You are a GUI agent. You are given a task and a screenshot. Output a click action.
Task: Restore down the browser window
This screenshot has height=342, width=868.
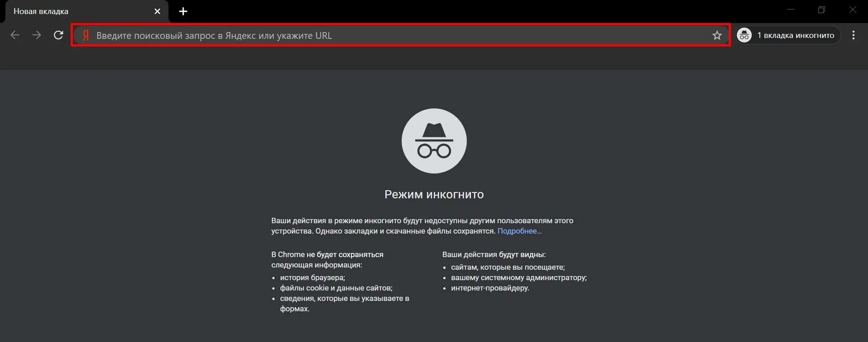click(x=822, y=9)
